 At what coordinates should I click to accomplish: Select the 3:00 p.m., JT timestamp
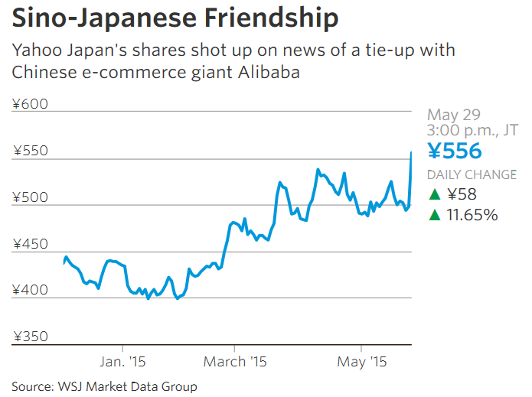point(472,130)
